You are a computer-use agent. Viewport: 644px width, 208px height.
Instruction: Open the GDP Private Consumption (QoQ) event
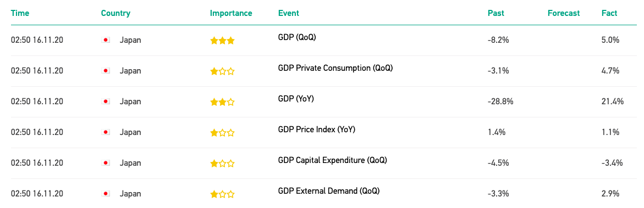tap(335, 68)
